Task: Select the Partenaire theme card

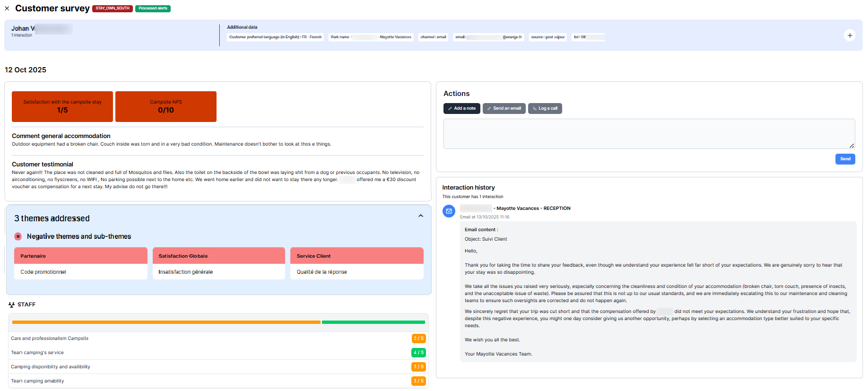Action: click(81, 263)
